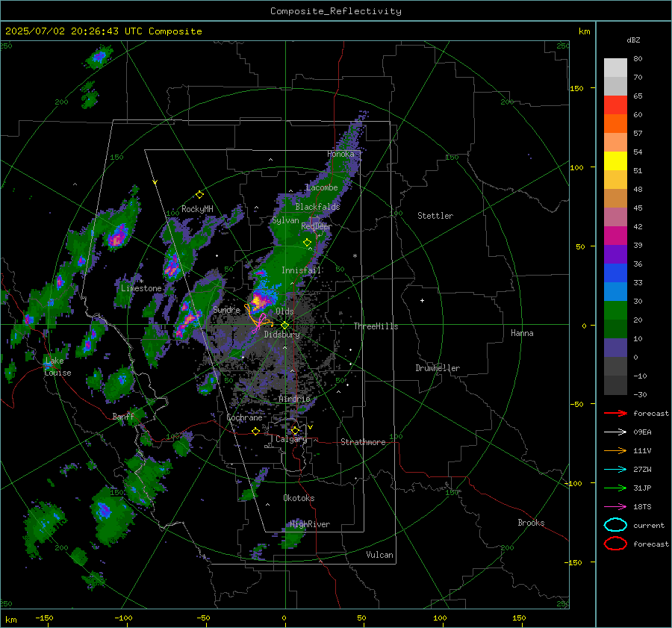Click the magenta storm track near Didsbury
The image size is (672, 628).
tap(260, 323)
